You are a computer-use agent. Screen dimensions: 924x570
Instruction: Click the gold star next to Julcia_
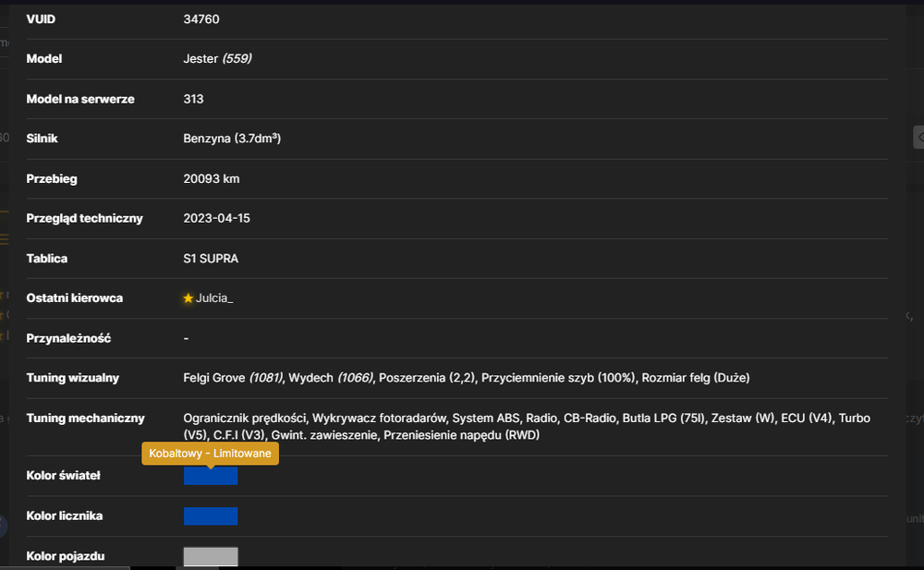188,298
